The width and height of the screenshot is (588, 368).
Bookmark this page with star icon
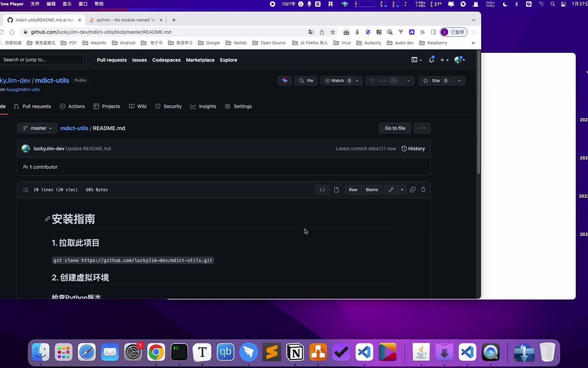tap(333, 32)
